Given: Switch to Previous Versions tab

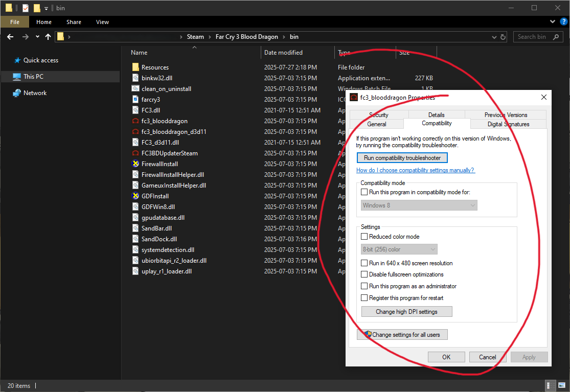Looking at the screenshot, I should pyautogui.click(x=506, y=115).
